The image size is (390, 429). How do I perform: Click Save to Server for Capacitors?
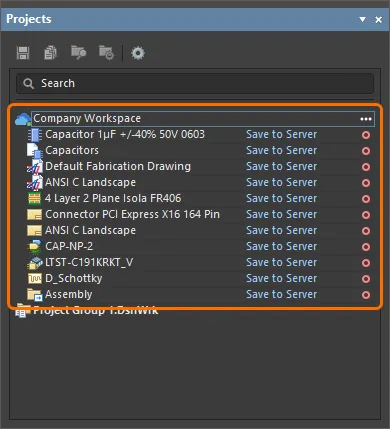281,150
